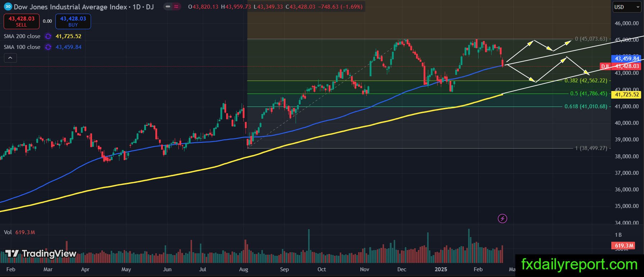Click the Jul label on time axis
644x277 pixels.
(x=203, y=269)
